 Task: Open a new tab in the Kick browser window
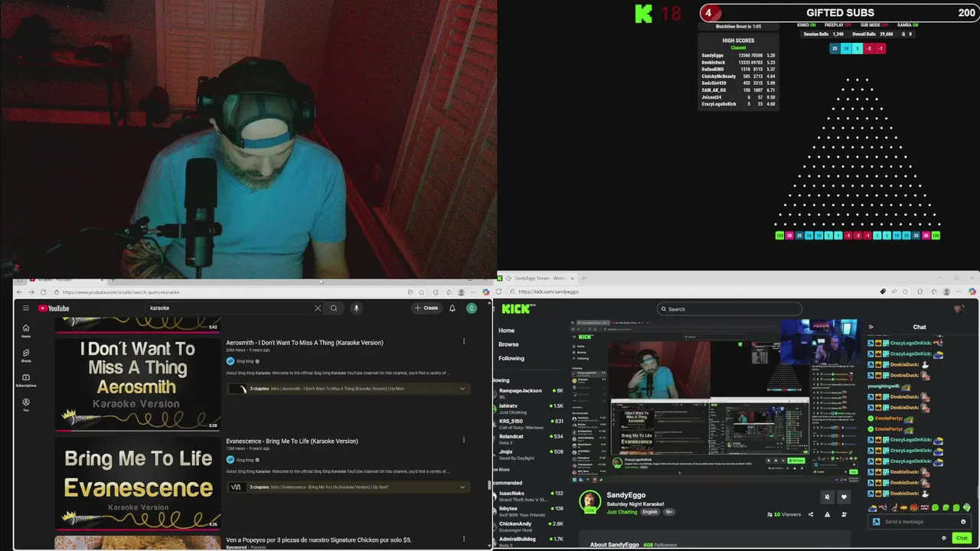tap(583, 279)
